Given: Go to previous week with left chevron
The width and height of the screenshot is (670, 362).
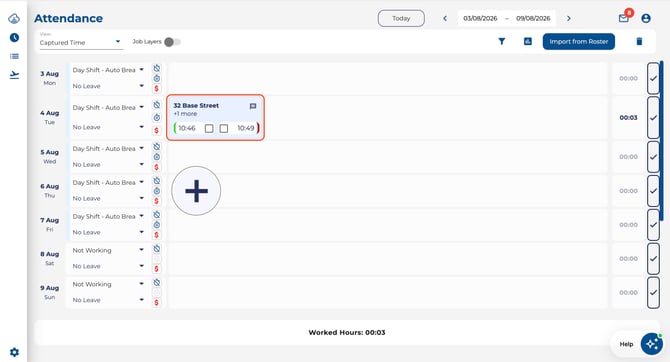Looking at the screenshot, I should pyautogui.click(x=445, y=18).
